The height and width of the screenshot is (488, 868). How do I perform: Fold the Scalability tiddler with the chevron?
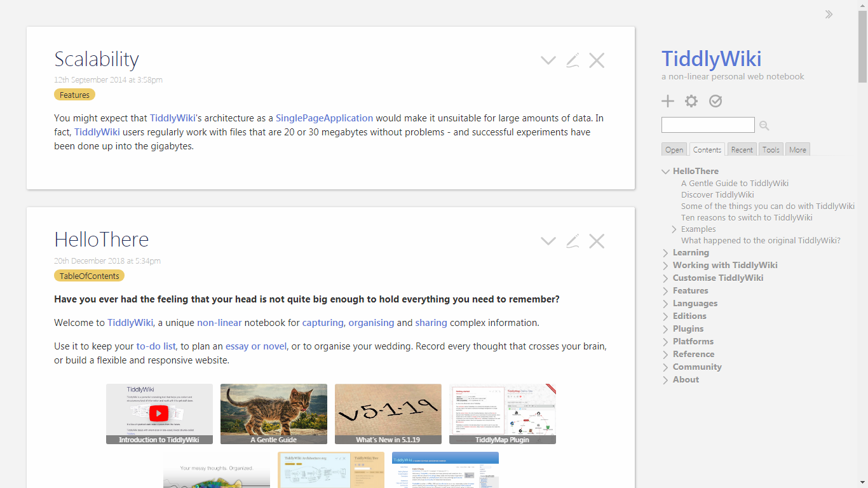[548, 60]
